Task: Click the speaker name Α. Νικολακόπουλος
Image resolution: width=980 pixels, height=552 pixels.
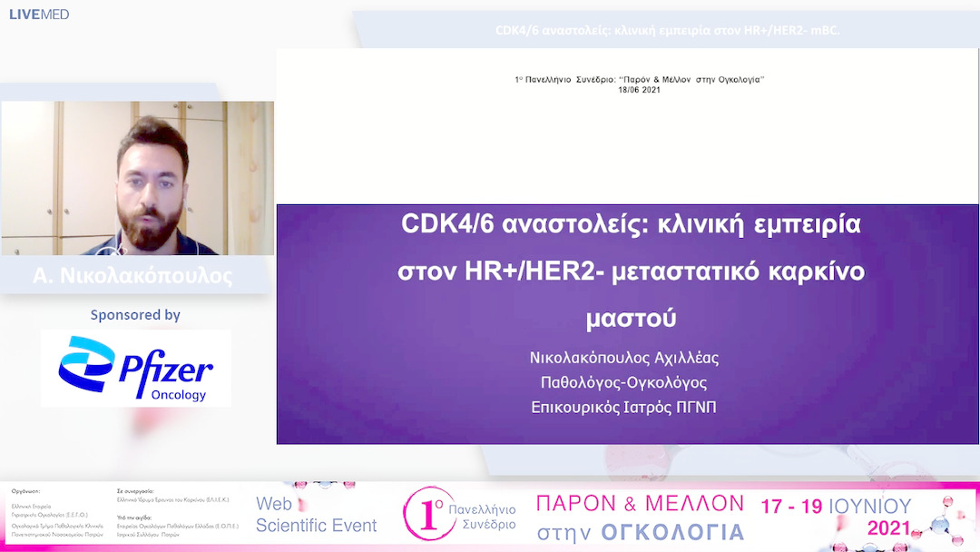Action: (132, 276)
